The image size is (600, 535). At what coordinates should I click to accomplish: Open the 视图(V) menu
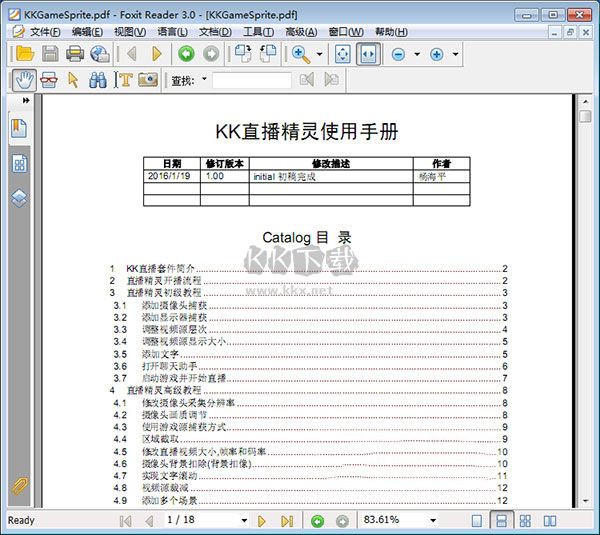[130, 32]
